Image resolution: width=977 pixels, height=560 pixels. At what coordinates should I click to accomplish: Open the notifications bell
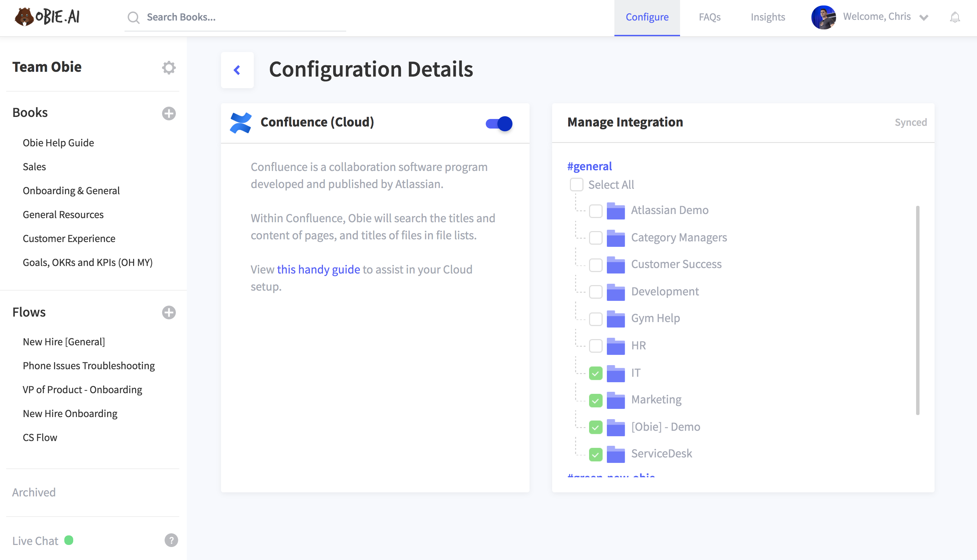coord(955,17)
